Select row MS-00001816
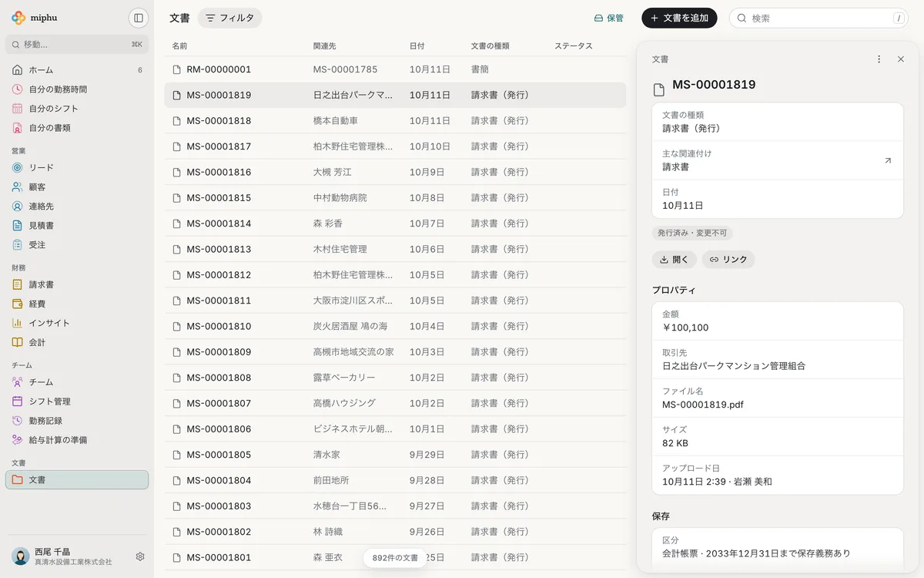Image resolution: width=924 pixels, height=578 pixels. pos(395,172)
